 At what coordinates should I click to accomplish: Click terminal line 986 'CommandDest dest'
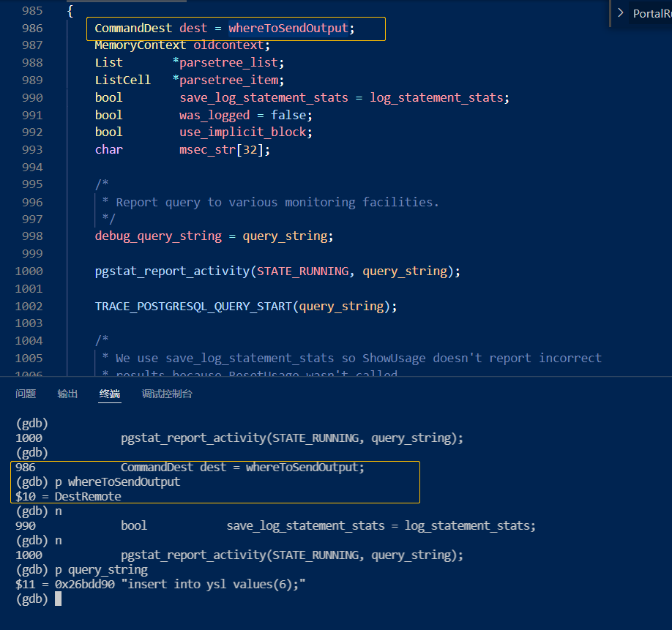pos(190,468)
